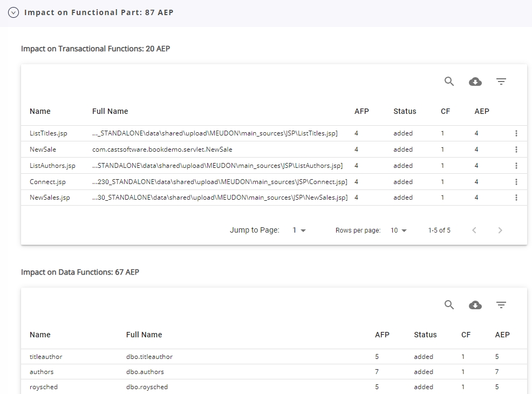Open more options for NewSale row
The image size is (532, 394).
pyautogui.click(x=516, y=150)
